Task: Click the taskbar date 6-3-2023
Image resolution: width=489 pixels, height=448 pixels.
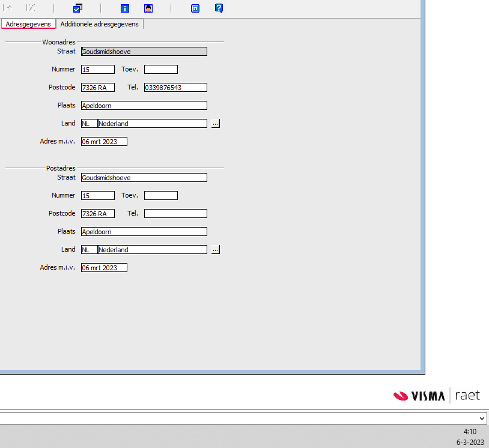Action: tap(470, 443)
